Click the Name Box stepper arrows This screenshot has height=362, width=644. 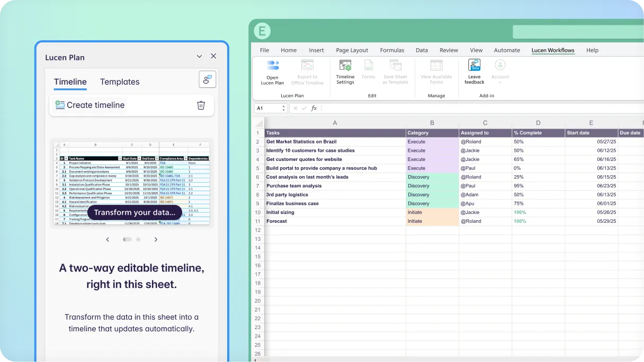(283, 108)
